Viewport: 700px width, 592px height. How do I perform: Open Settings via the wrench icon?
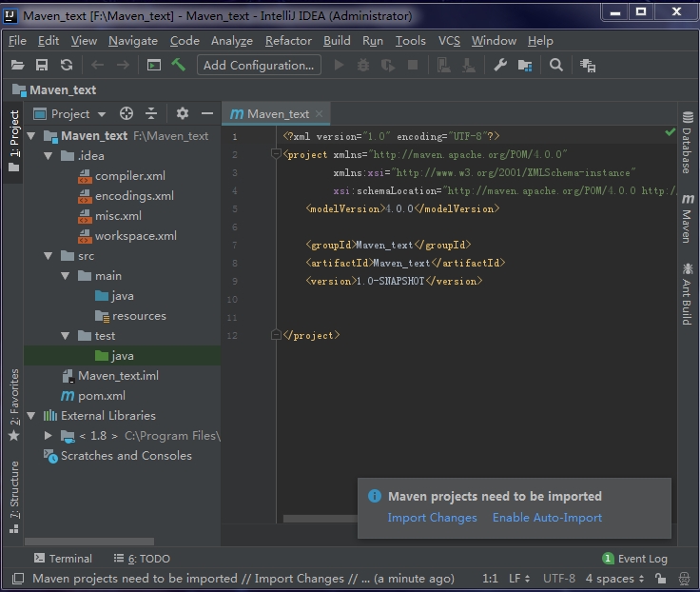tap(500, 66)
